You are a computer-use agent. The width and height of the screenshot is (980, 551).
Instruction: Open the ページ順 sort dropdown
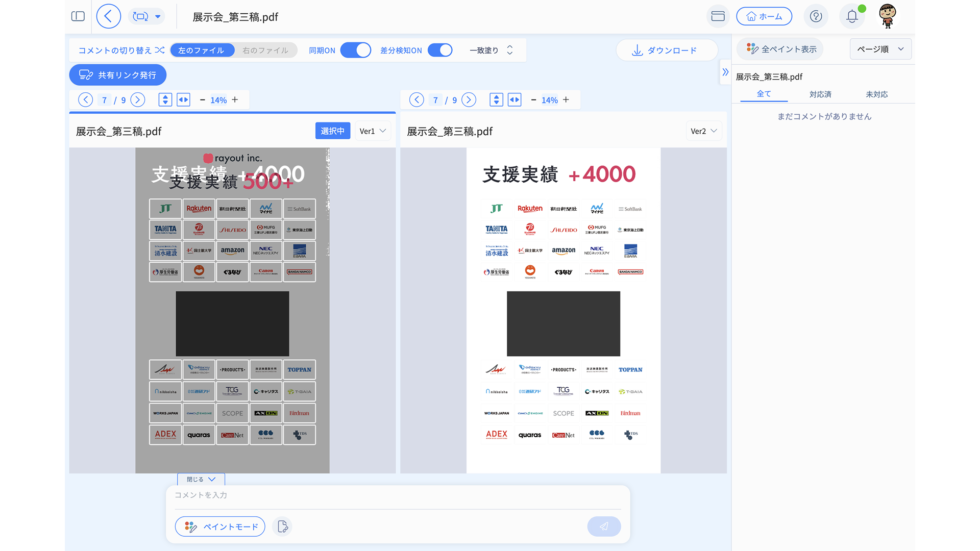pyautogui.click(x=880, y=49)
